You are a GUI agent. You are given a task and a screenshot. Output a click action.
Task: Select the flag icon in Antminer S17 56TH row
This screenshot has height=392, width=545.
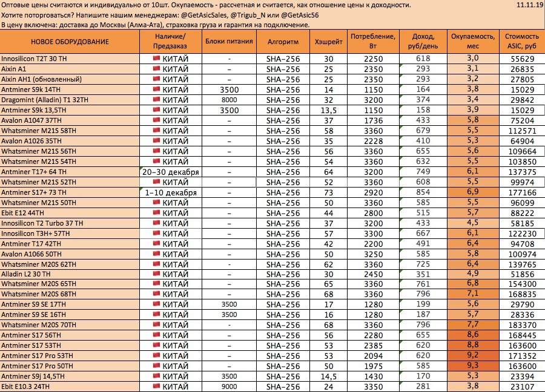click(156, 335)
